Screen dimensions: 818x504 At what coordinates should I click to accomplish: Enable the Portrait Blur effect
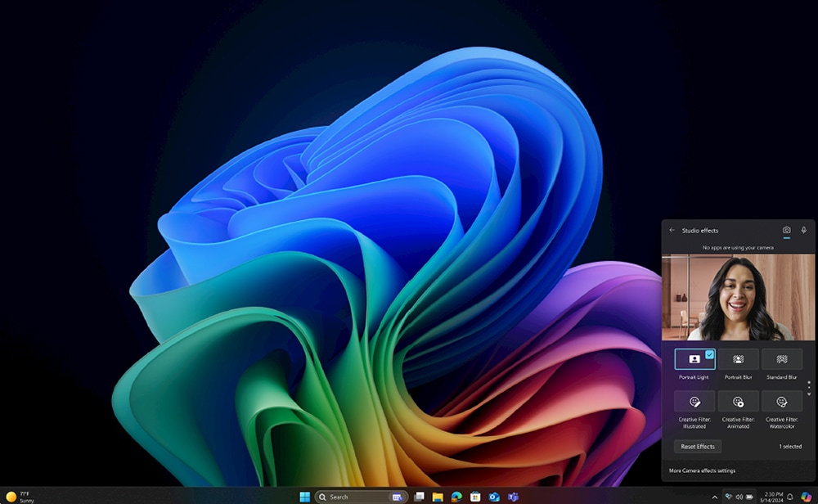[738, 359]
